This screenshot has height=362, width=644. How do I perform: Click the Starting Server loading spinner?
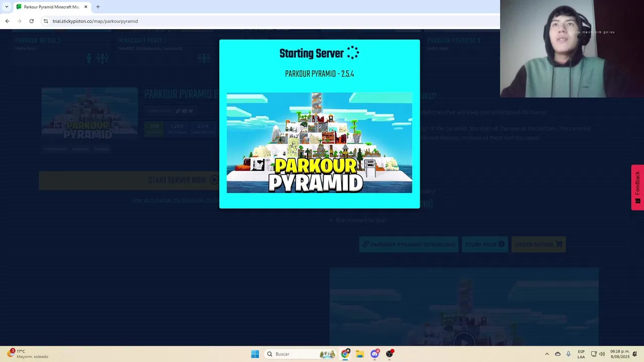[x=353, y=53]
